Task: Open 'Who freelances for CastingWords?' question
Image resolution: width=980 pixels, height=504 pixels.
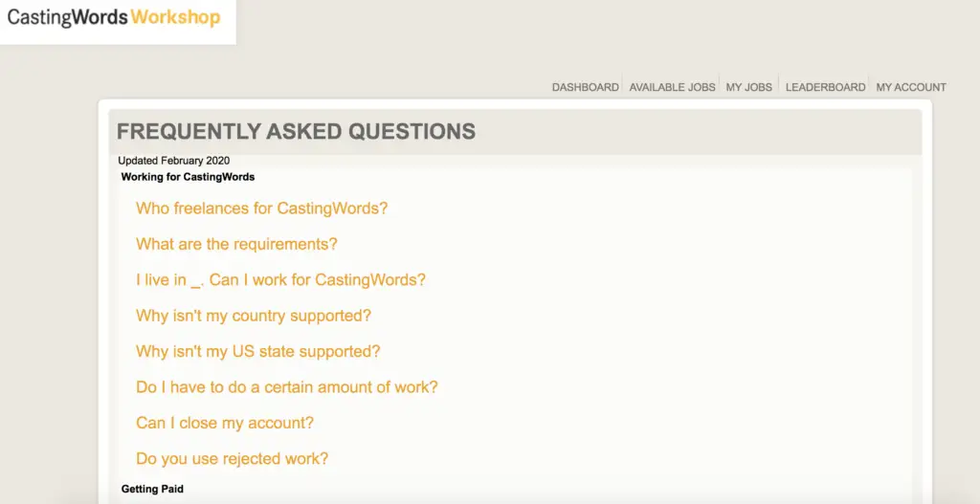Action: pos(262,208)
